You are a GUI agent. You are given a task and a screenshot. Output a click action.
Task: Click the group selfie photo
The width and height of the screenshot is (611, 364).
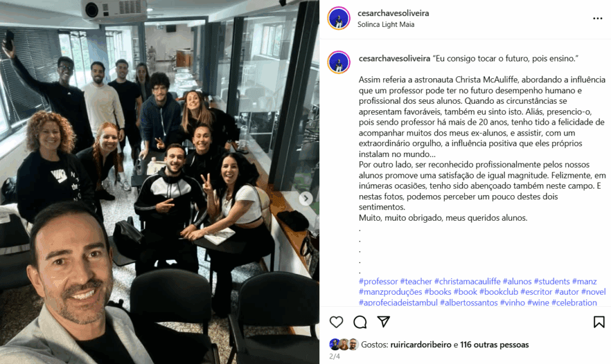[160, 182]
